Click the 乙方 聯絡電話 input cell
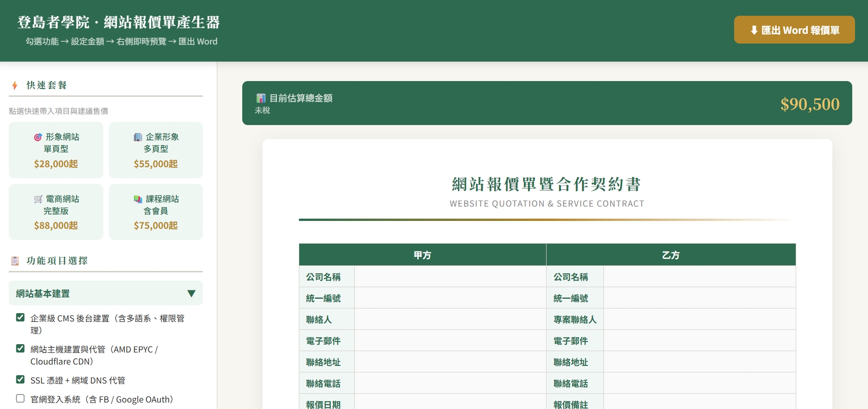Image resolution: width=868 pixels, height=409 pixels. pos(699,383)
